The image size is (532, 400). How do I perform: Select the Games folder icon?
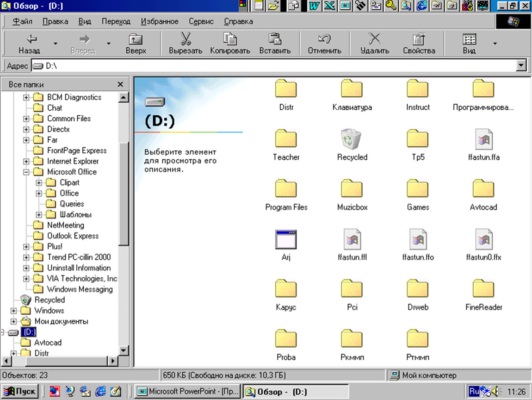pos(418,188)
